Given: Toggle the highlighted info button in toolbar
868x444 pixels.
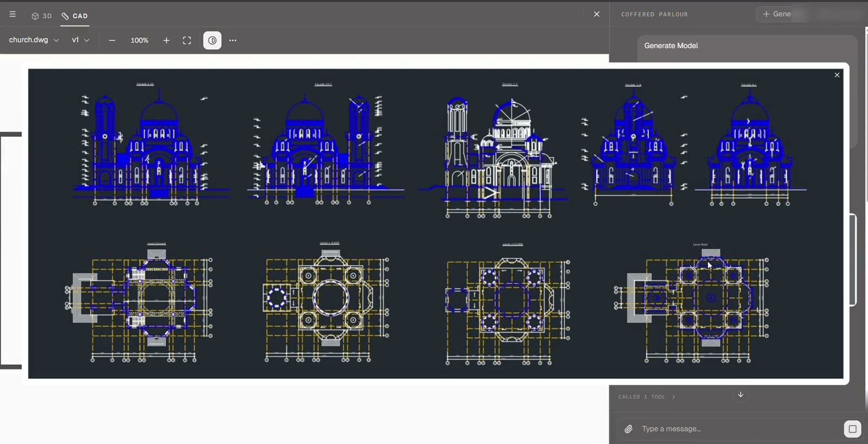Looking at the screenshot, I should point(212,40).
